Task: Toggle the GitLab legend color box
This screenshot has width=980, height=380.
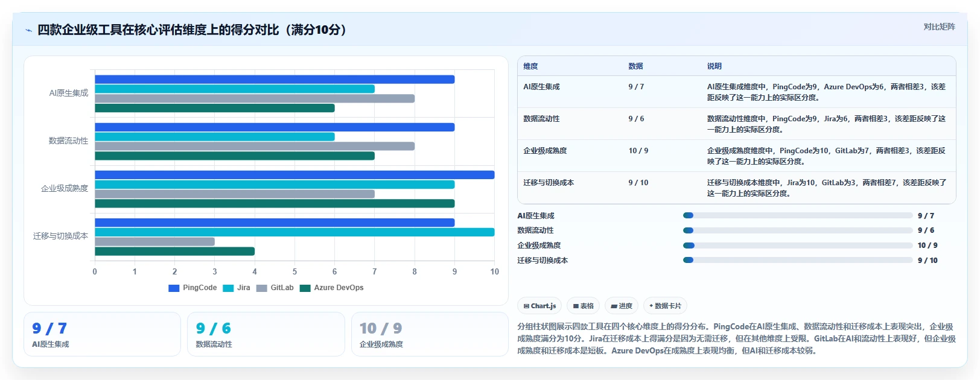Action: [261, 288]
